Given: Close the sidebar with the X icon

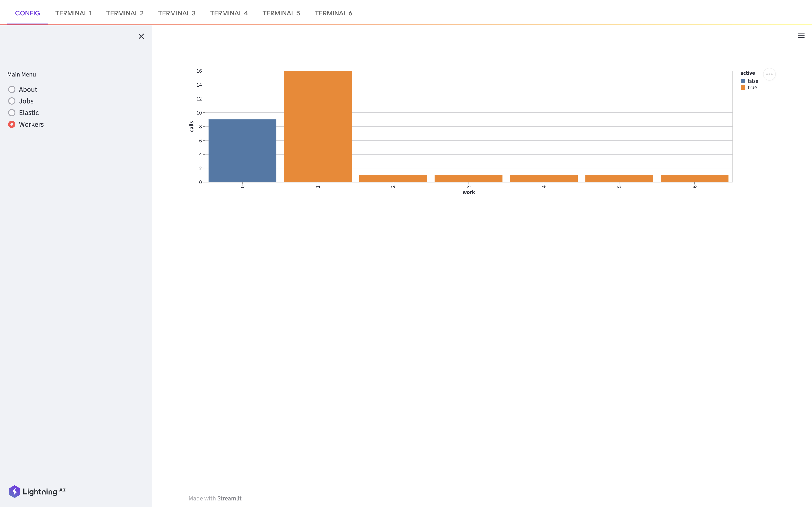Looking at the screenshot, I should click(141, 36).
